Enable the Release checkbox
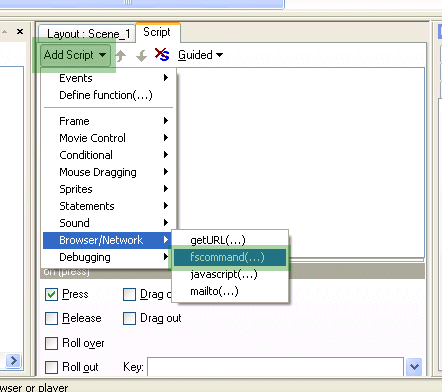The height and width of the screenshot is (392, 442). 51,318
